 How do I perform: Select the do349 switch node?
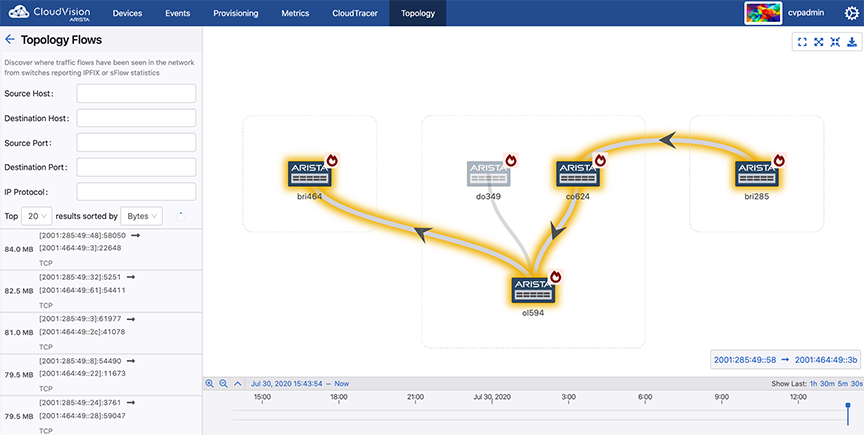click(488, 174)
